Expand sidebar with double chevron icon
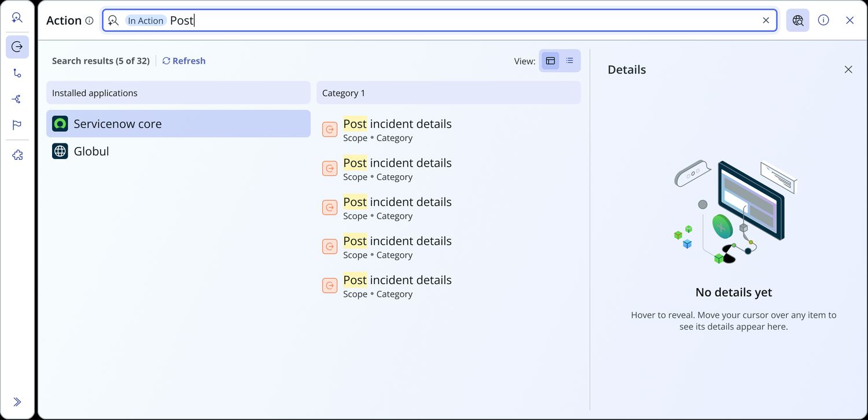Image resolution: width=868 pixels, height=420 pixels. pyautogui.click(x=17, y=402)
